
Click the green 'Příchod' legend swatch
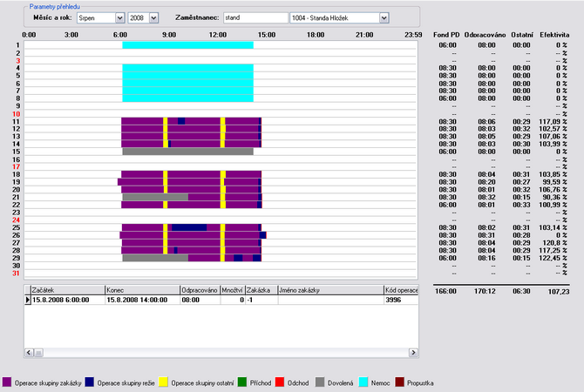pyautogui.click(x=242, y=382)
